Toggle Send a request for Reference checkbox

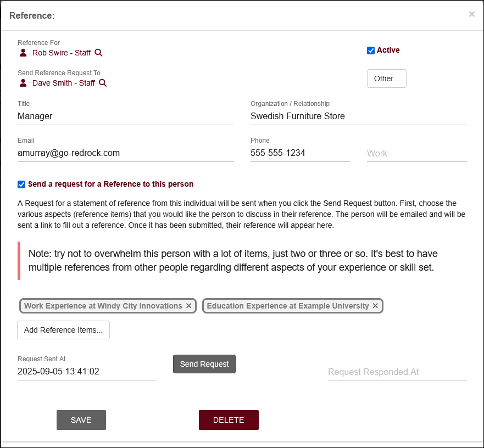coord(21,184)
